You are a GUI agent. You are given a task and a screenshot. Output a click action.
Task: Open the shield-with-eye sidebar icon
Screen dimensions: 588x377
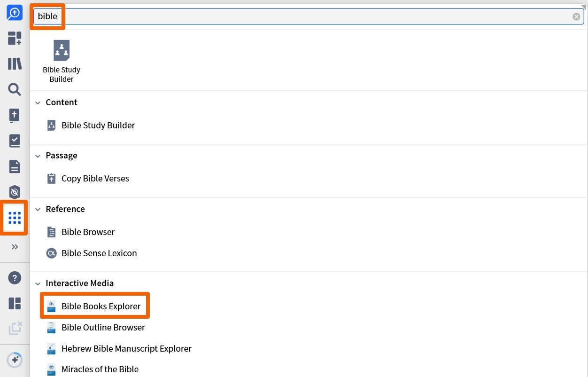coord(15,192)
